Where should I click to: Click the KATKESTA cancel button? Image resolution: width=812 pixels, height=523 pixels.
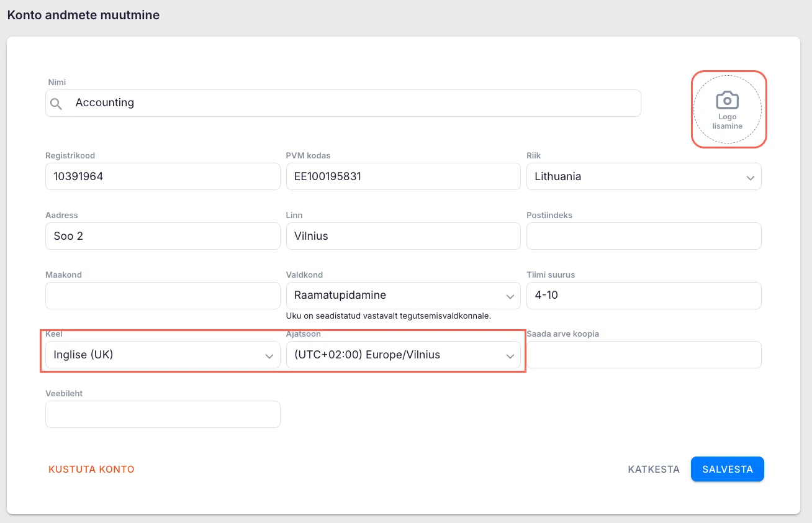(x=654, y=470)
